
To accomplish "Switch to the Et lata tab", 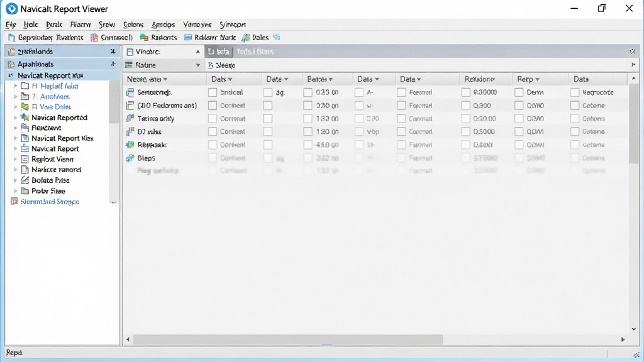I will pos(218,52).
